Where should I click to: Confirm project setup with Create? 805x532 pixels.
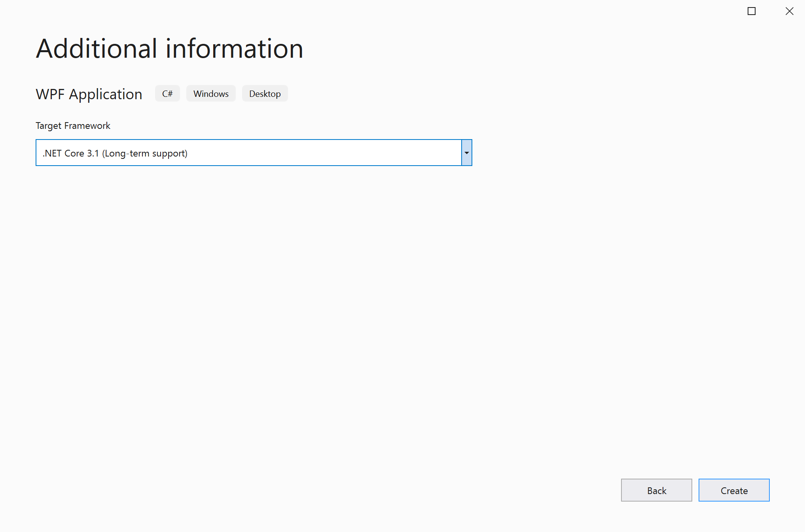tap(733, 490)
